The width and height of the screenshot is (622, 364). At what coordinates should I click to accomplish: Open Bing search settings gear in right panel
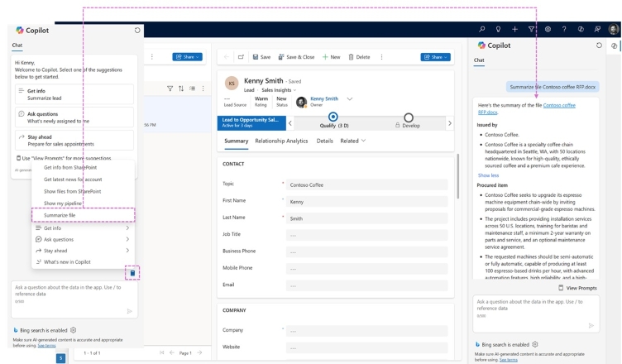[535, 344]
